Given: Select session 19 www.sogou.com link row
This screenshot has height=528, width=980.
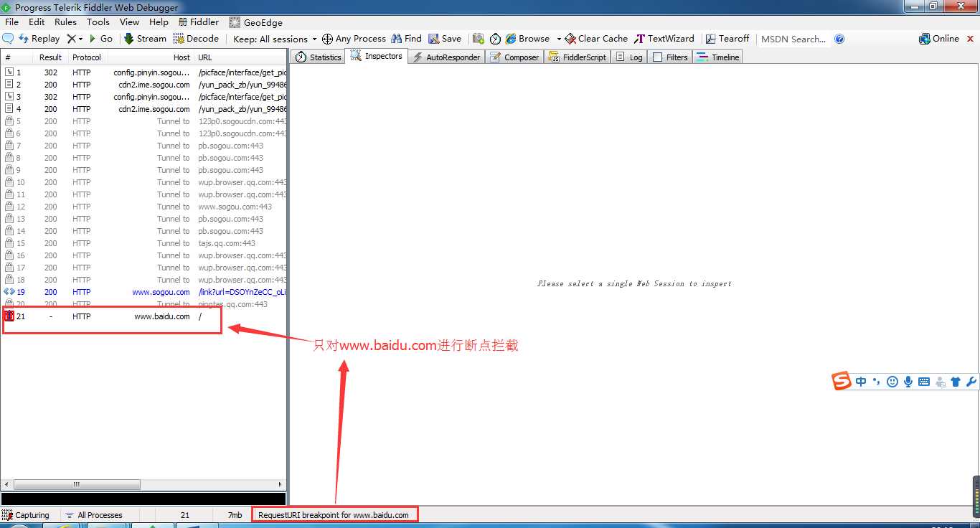Looking at the screenshot, I should [x=144, y=292].
